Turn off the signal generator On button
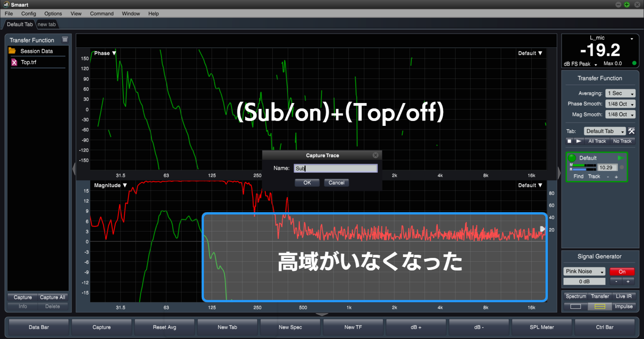Image resolution: width=644 pixels, height=339 pixels. (622, 271)
